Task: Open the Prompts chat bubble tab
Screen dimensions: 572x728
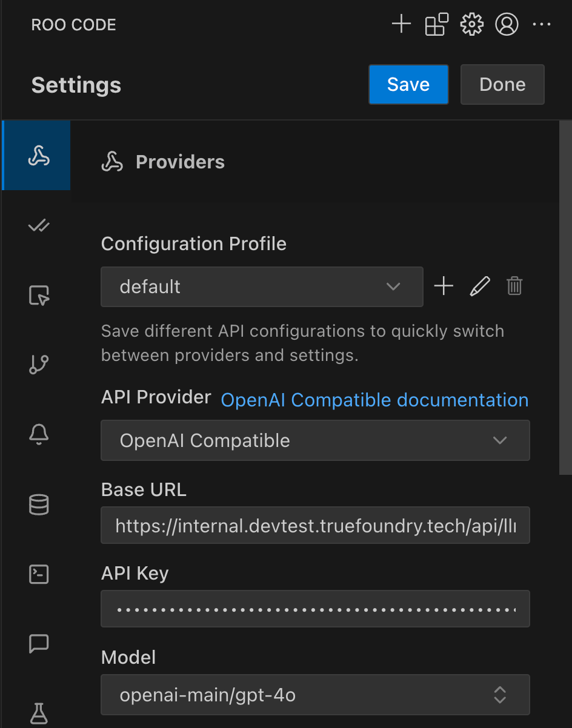Action: (x=39, y=643)
